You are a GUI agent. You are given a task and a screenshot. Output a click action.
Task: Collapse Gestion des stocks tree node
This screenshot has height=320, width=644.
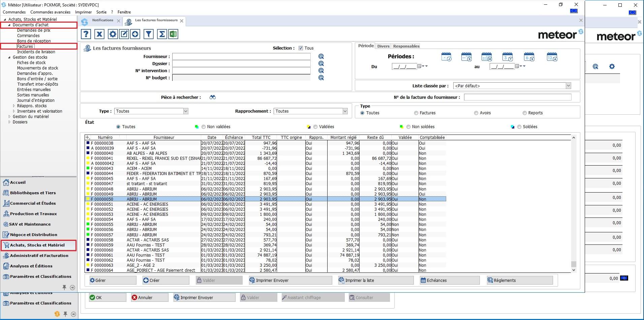coord(9,57)
